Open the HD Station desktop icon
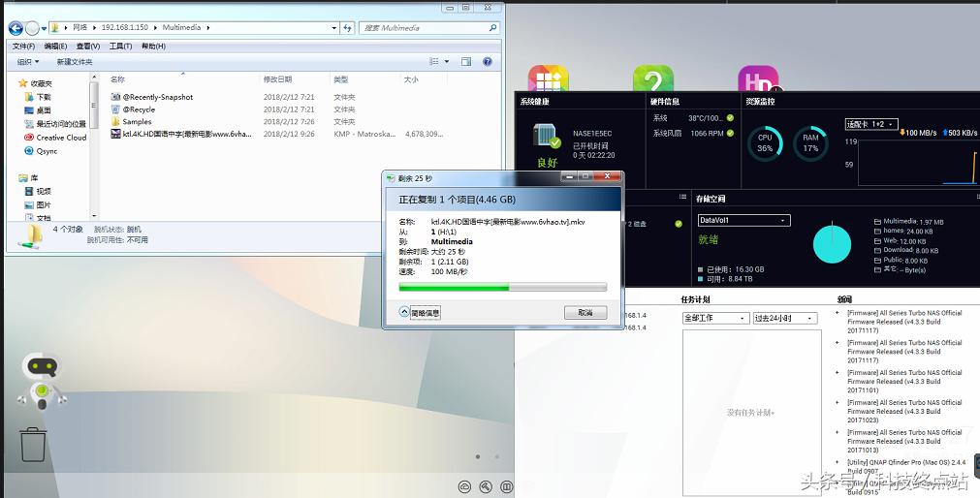Screen dimensions: 980x498 [x=758, y=78]
